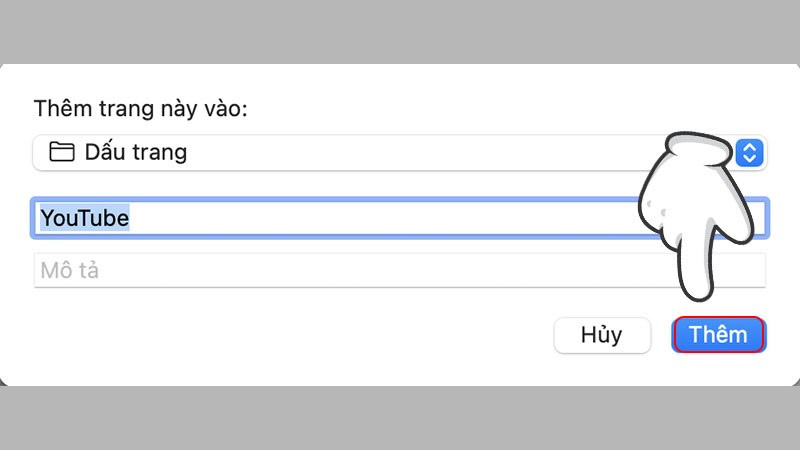The height and width of the screenshot is (450, 800).
Task: Confirm adding the bookmark with Thêm
Action: click(x=718, y=335)
